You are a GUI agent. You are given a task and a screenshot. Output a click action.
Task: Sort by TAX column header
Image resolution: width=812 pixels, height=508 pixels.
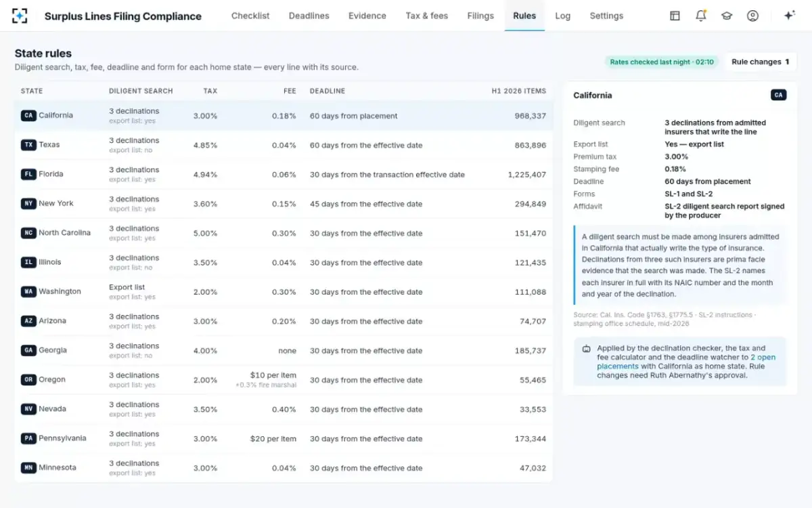[210, 91]
